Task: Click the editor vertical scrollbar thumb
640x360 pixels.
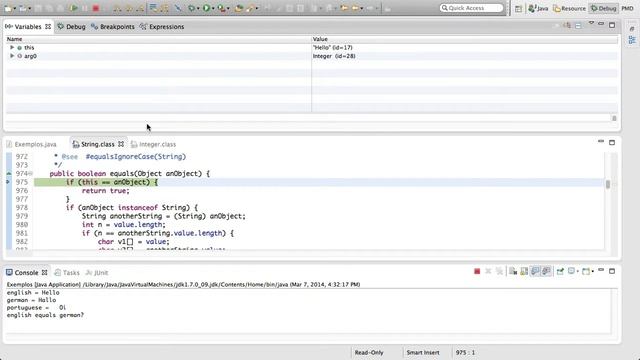Action: tap(608, 184)
